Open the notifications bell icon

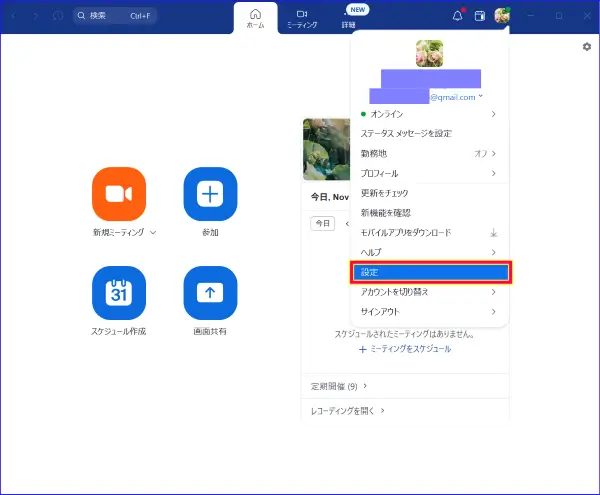458,16
